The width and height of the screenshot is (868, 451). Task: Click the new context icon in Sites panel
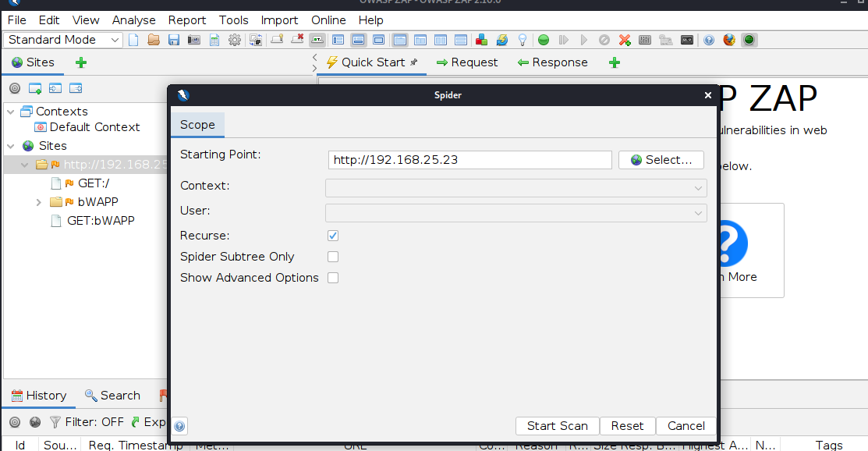pyautogui.click(x=35, y=88)
